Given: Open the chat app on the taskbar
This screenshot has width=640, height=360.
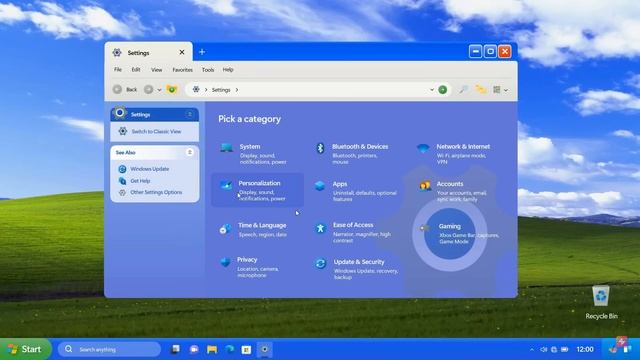Looking at the screenshot, I should click(x=194, y=349).
